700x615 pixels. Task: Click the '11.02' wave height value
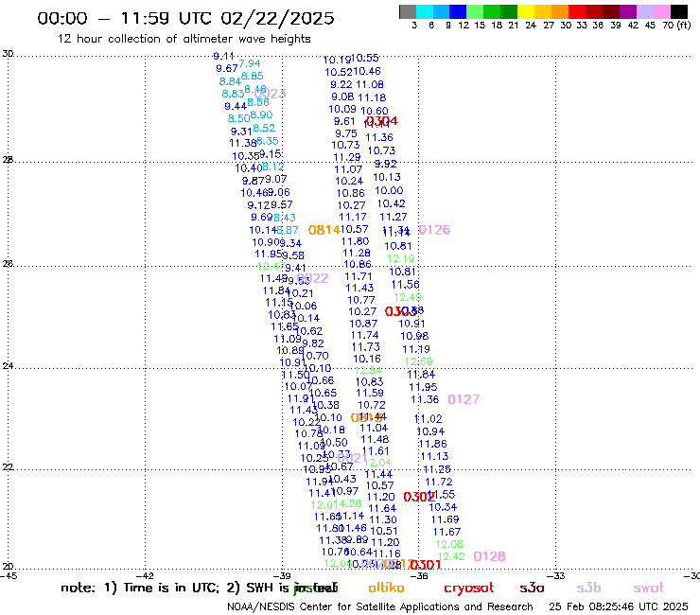tap(429, 419)
